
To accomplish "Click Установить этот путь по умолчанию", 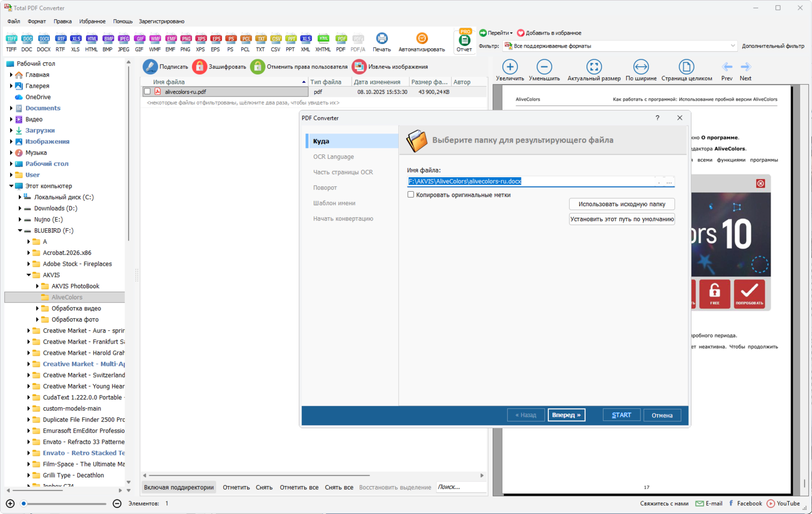I will (x=622, y=219).
